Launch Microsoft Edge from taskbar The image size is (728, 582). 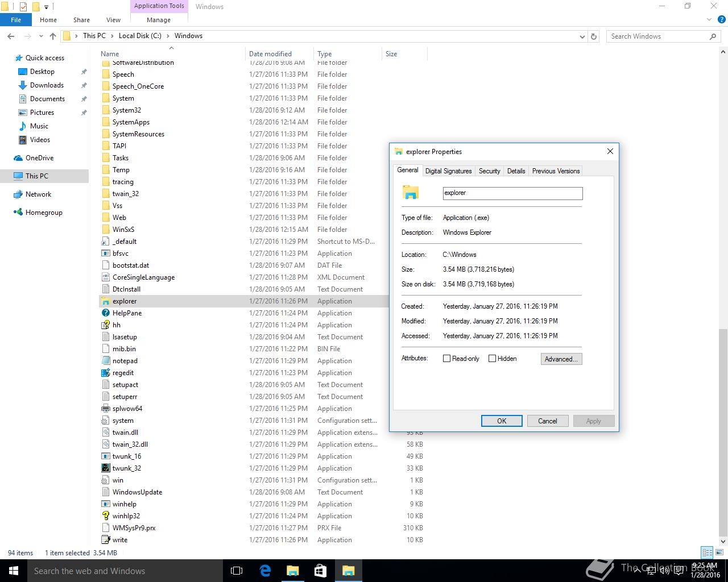[264, 571]
